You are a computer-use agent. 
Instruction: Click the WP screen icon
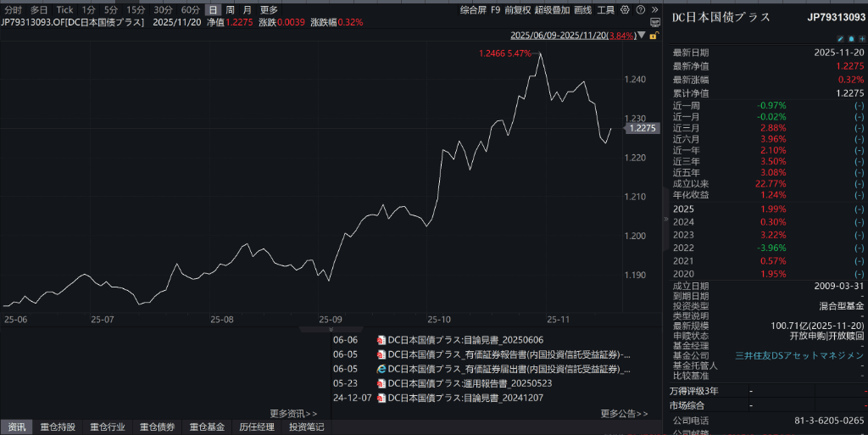pyautogui.click(x=654, y=23)
